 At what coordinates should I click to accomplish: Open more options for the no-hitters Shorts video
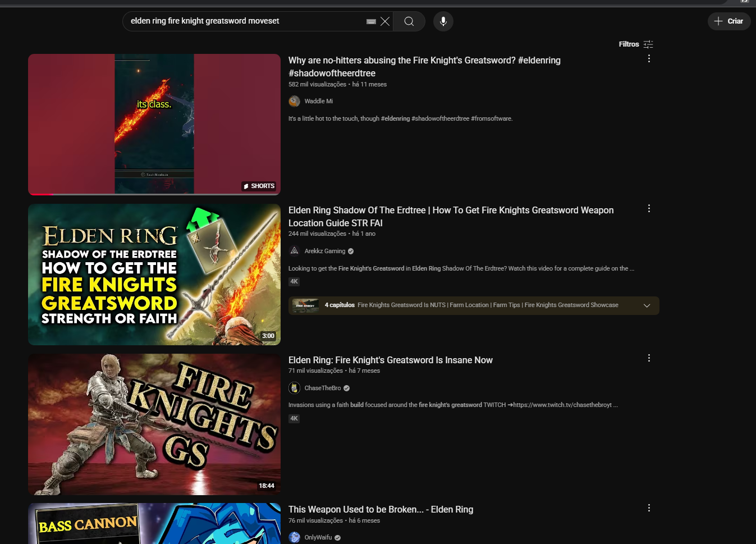pyautogui.click(x=649, y=58)
